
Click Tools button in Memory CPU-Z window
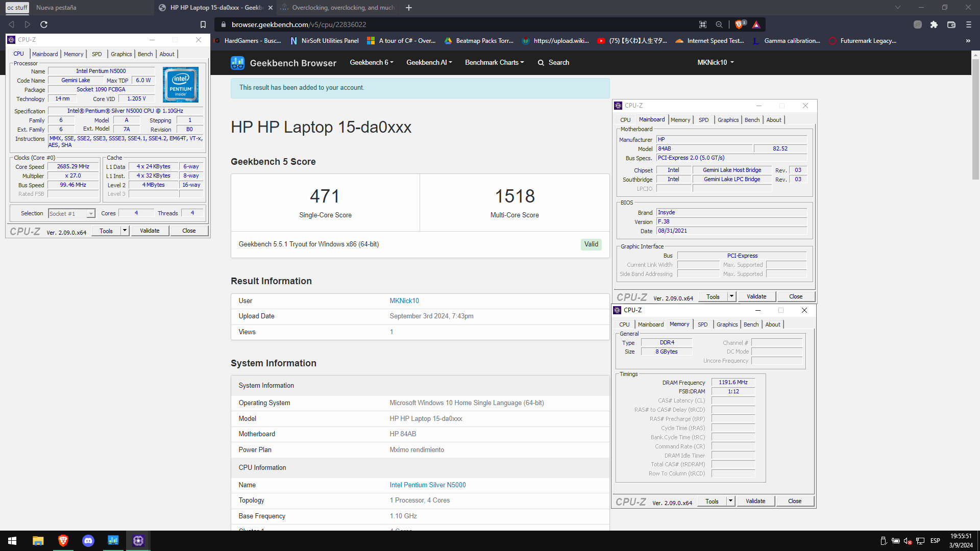tap(712, 501)
